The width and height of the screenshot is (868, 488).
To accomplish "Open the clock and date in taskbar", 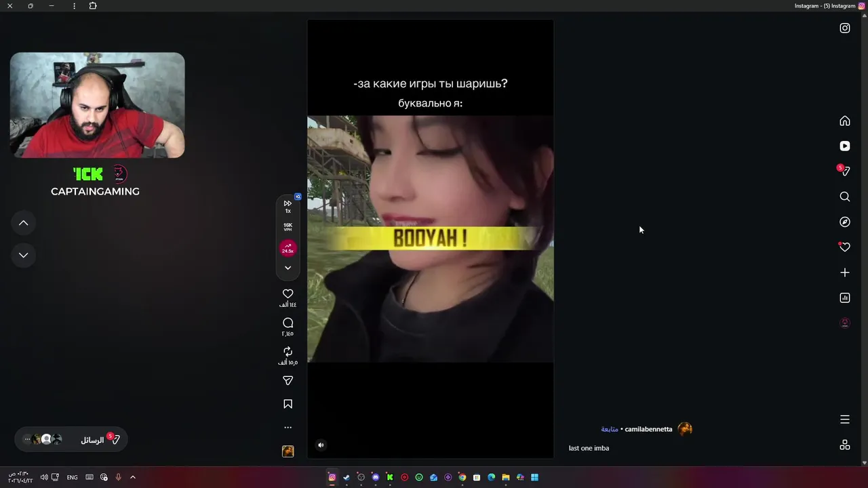I will coord(20,477).
